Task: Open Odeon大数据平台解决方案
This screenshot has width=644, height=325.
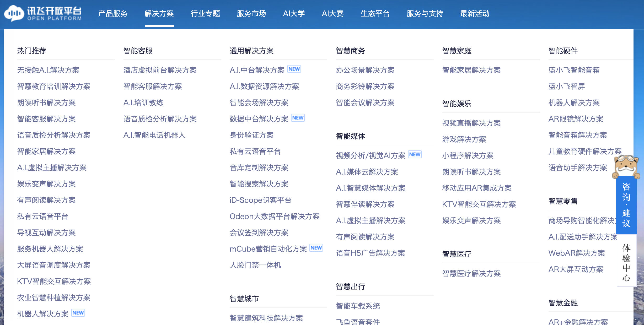Action: pyautogui.click(x=275, y=216)
